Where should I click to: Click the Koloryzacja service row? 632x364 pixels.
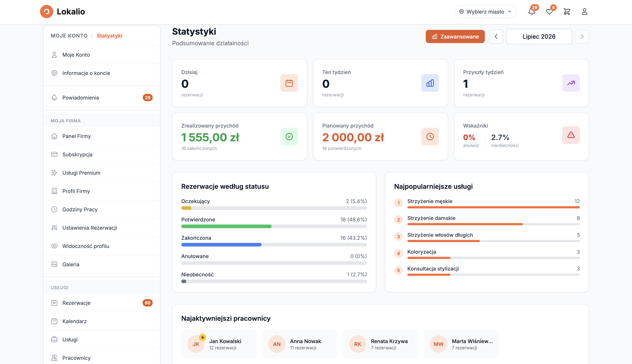tap(487, 253)
